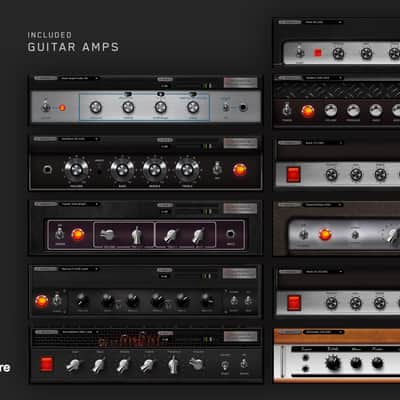Viewport: 400px width, 400px height.
Task: Open preset dropdown above blue-outlined silver amp
Action: [x=80, y=78]
